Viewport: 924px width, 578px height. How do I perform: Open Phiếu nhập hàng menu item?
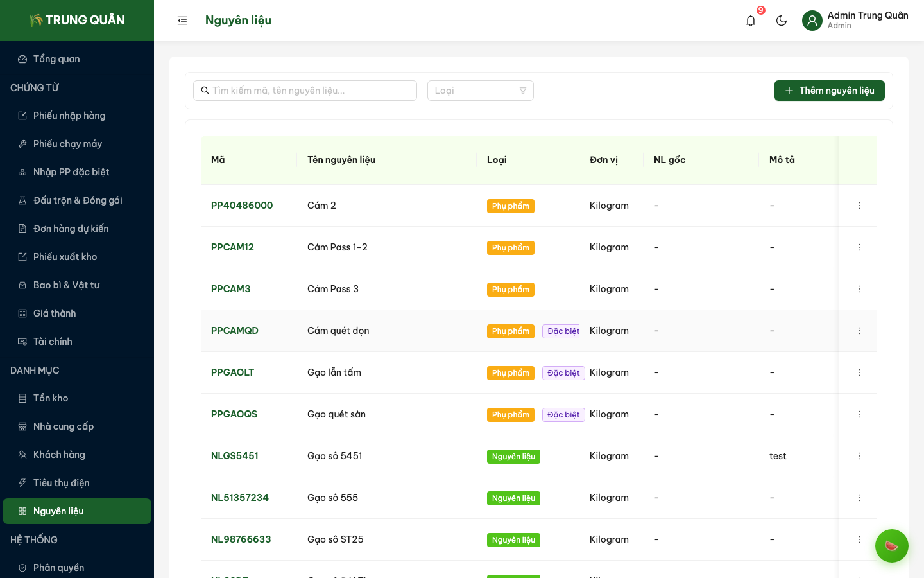[x=69, y=116]
